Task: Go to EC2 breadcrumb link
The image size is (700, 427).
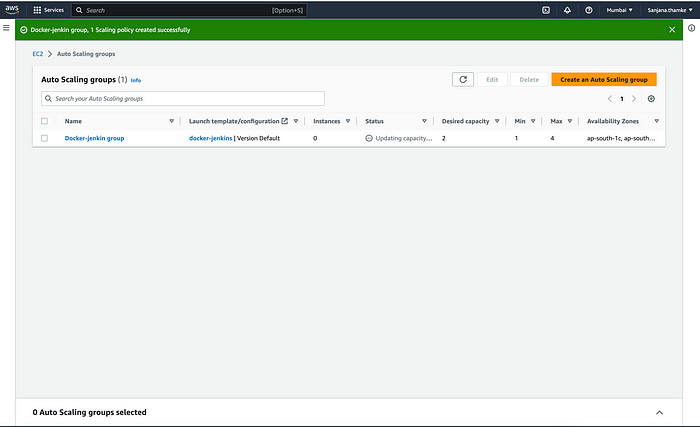Action: (38, 54)
